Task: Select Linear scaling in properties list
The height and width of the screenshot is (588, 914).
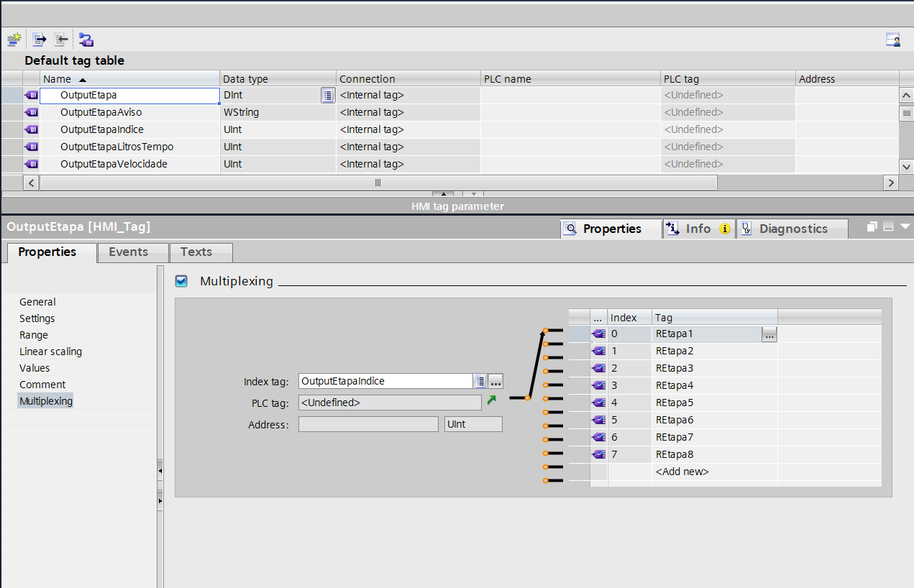Action: [x=50, y=352]
